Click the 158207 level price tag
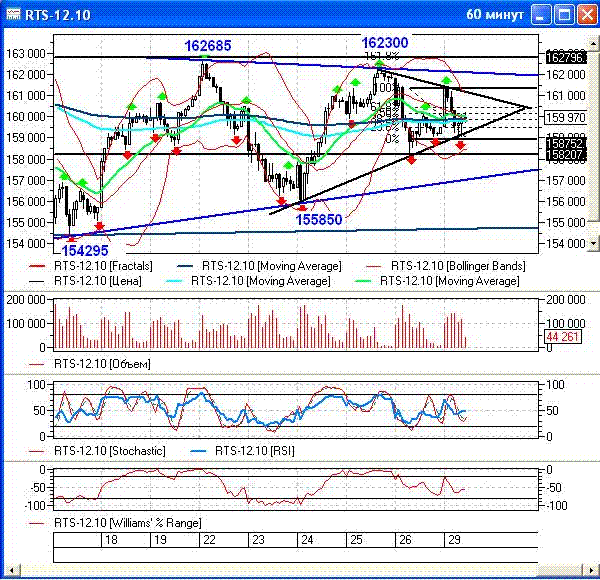Viewport: 600px width, 580px height. point(566,155)
